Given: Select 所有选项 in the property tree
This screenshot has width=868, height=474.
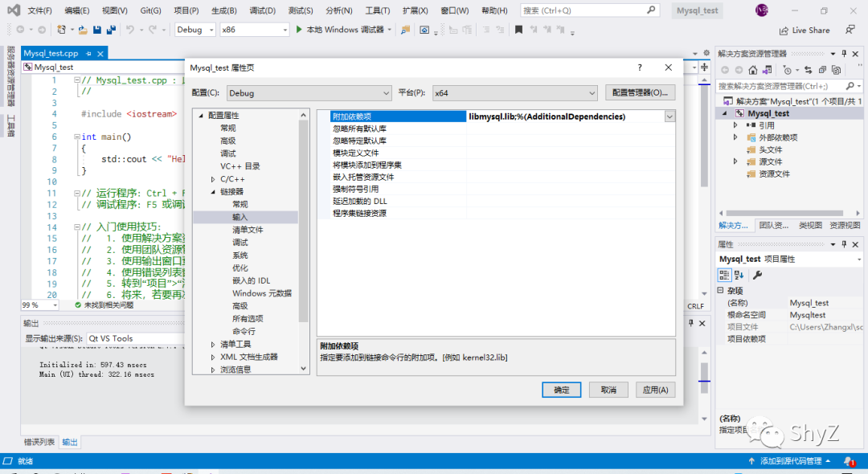Looking at the screenshot, I should (248, 319).
